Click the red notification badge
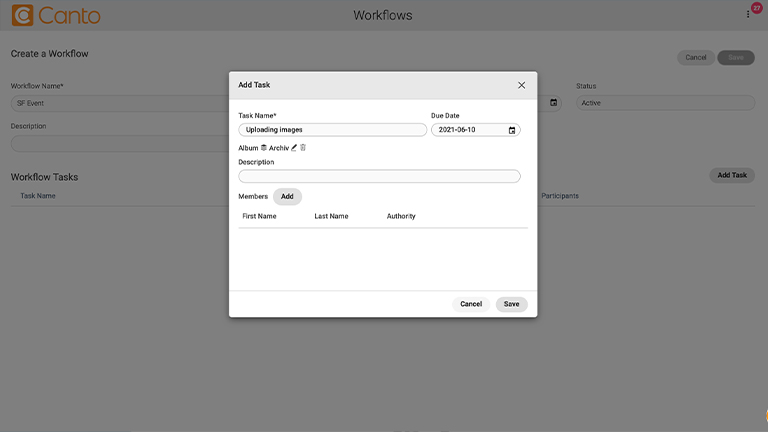This screenshot has width=768, height=432. coord(757,8)
